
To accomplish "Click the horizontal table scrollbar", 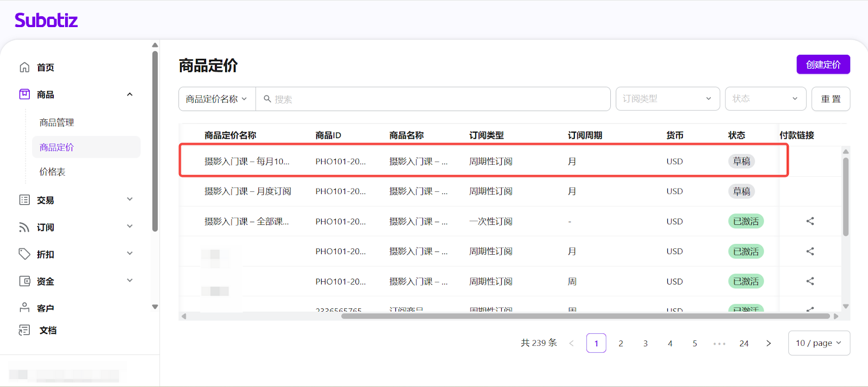I will click(586, 316).
